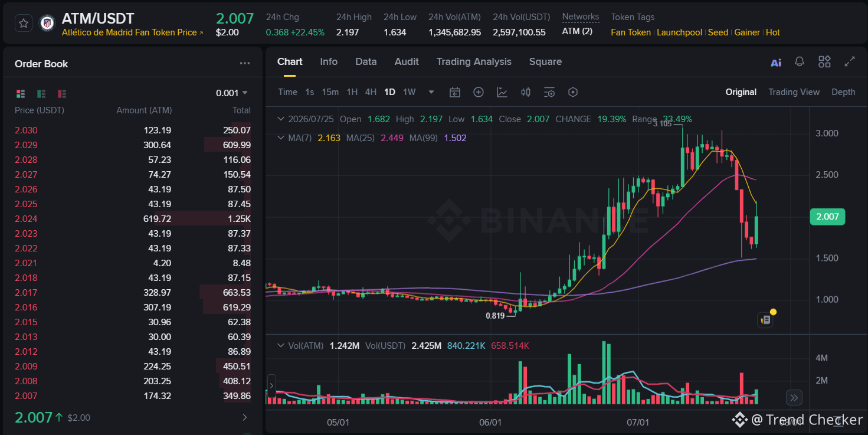Open the AI chart assistant icon
The image size is (868, 435).
click(x=776, y=62)
